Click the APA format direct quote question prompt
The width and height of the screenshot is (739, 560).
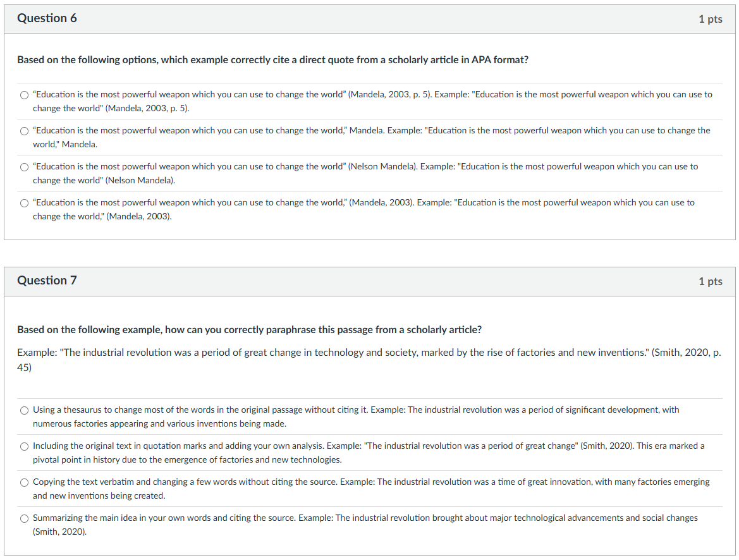point(273,60)
